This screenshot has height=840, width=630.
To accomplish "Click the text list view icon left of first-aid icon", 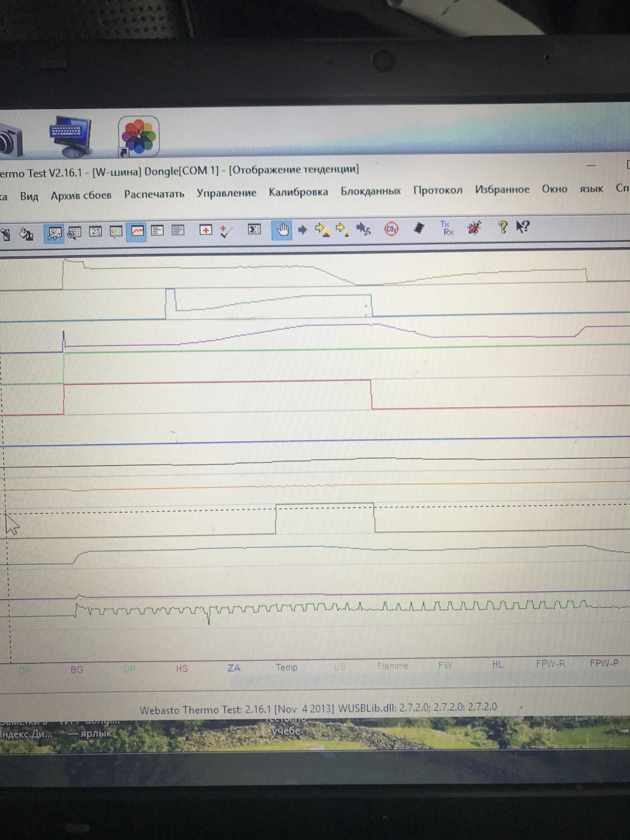I will pyautogui.click(x=178, y=230).
